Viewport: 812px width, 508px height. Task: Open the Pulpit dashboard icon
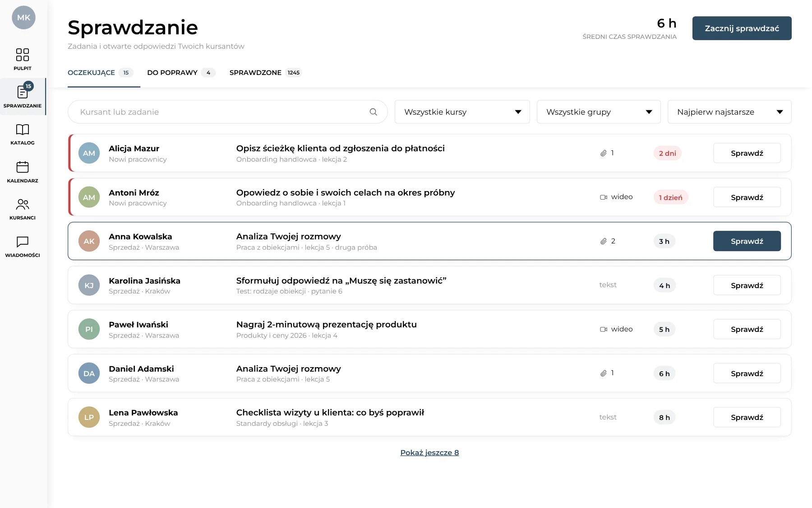click(x=23, y=55)
